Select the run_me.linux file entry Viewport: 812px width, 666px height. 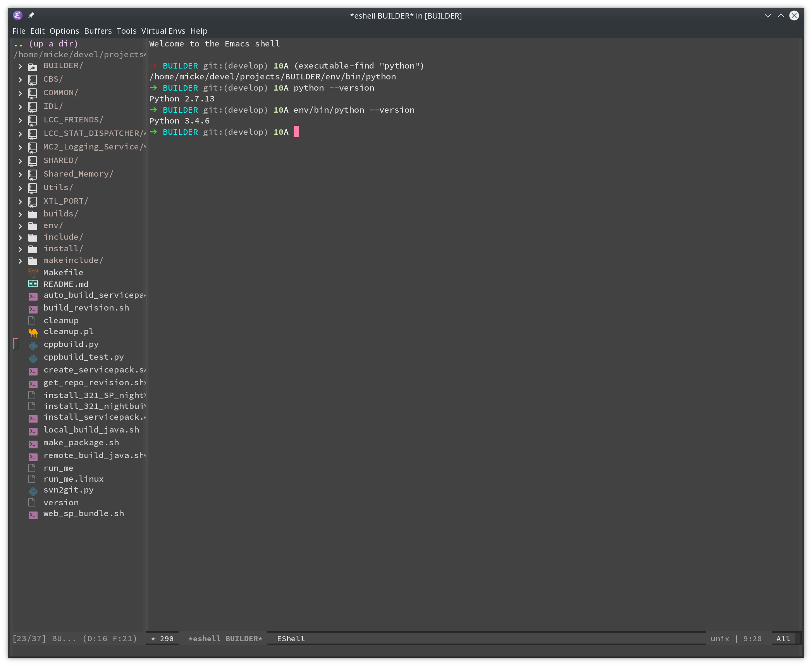click(x=74, y=479)
